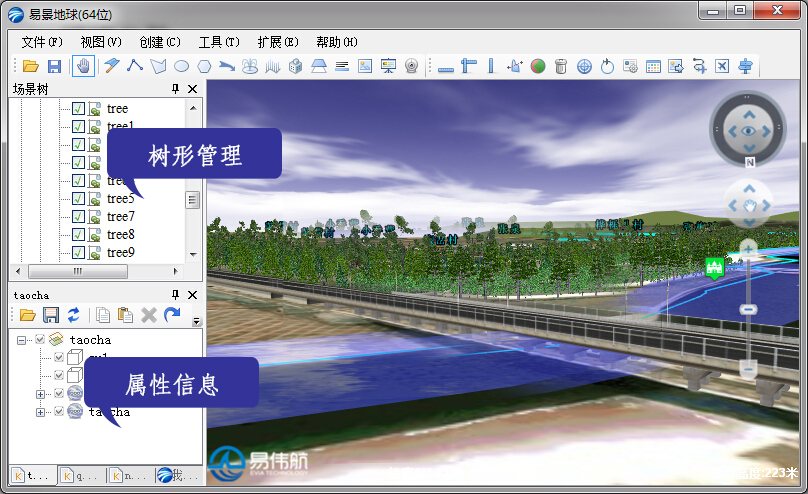Open the terrain profile analysis tool
Viewport: 808px width, 494px height.
515,66
